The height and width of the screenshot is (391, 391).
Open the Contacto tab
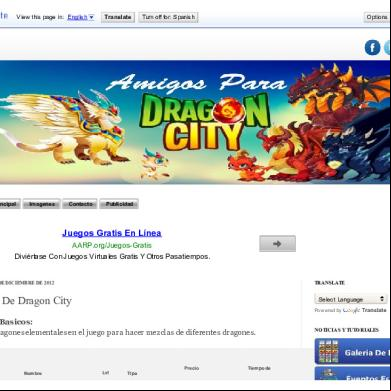80,204
